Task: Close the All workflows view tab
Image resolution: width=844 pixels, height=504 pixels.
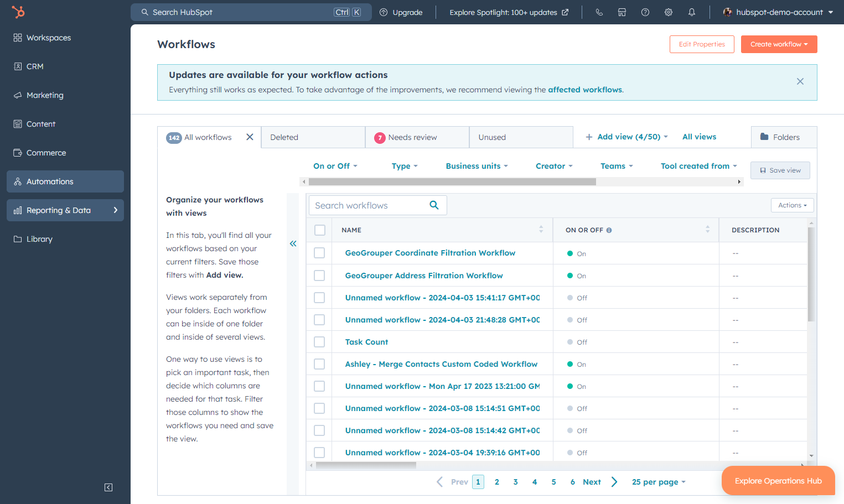Action: 250,137
